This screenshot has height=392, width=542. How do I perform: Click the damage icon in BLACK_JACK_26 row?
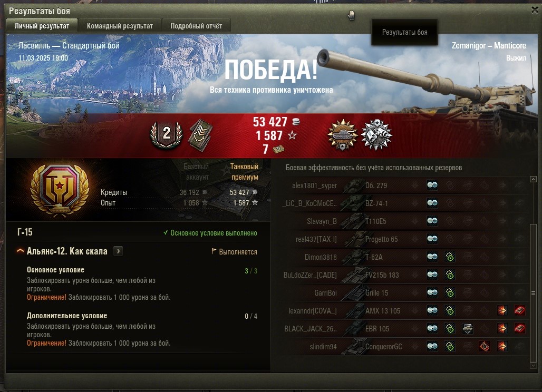(x=502, y=328)
